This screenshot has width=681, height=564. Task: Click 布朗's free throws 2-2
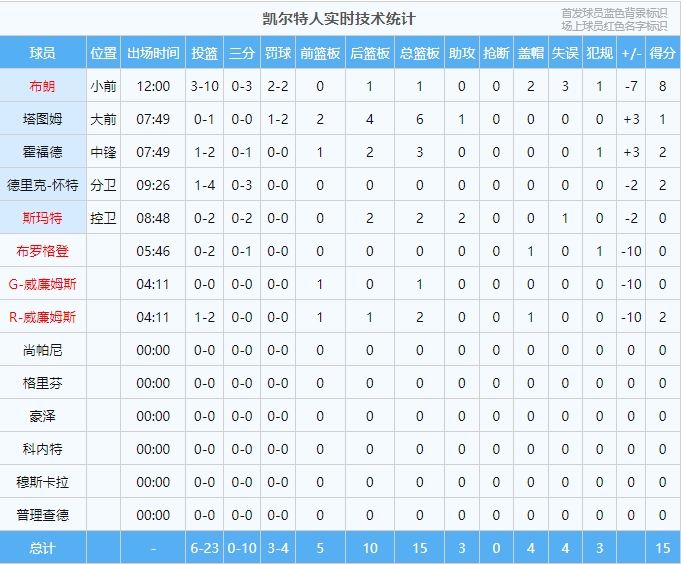click(x=278, y=86)
